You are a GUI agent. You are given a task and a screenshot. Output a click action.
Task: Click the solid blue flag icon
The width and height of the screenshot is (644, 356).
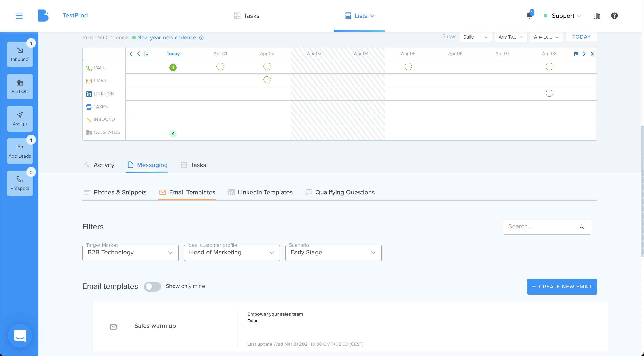coord(576,54)
